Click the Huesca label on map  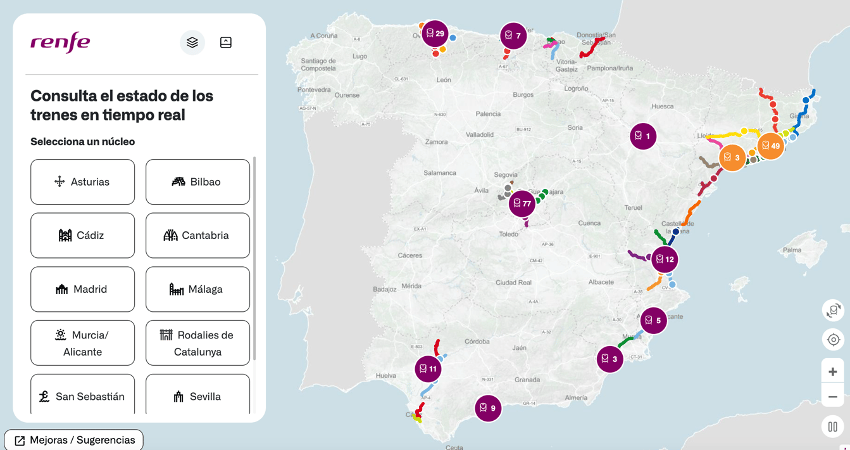[x=662, y=106]
